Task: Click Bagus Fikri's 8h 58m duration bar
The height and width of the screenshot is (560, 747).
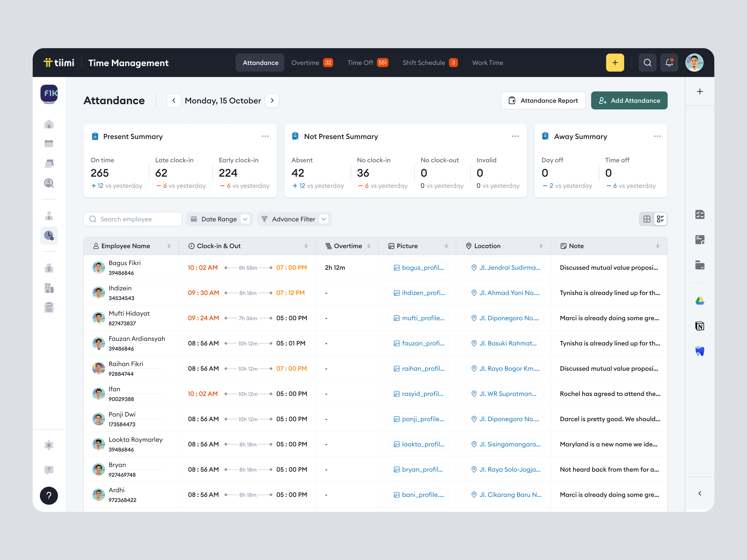Action: [248, 267]
